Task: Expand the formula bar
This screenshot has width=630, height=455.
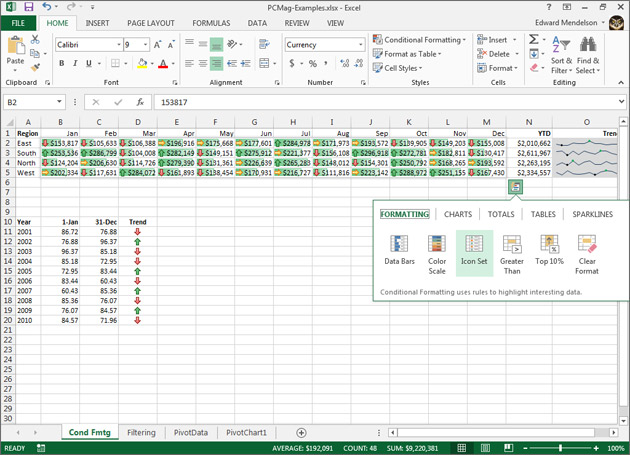Action: [622, 102]
